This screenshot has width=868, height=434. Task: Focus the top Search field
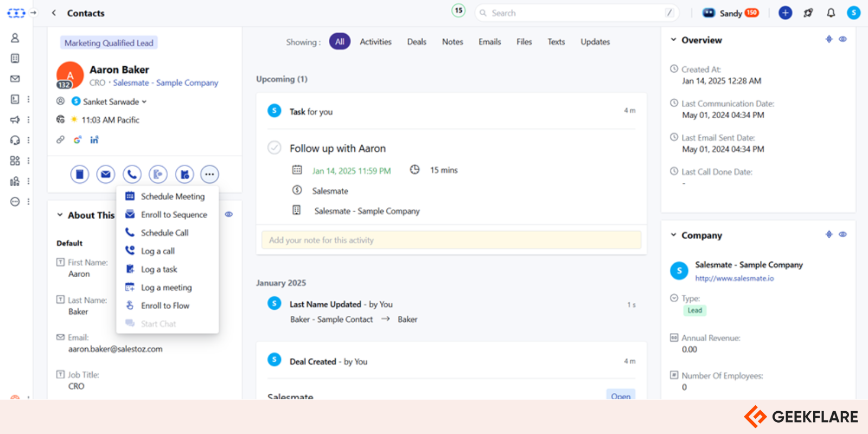(x=577, y=12)
